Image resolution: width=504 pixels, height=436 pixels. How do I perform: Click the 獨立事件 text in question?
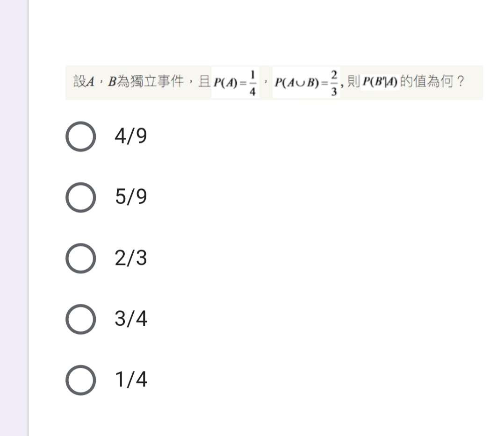157,81
